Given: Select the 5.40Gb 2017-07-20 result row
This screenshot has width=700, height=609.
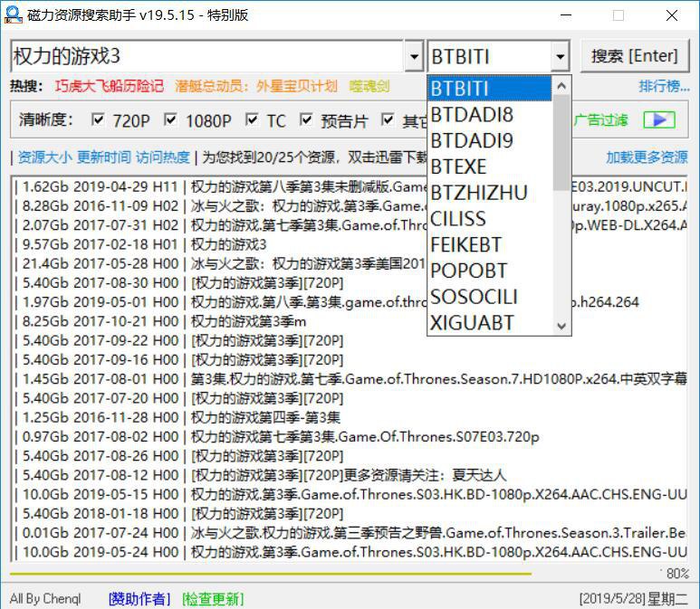Looking at the screenshot, I should [350, 398].
